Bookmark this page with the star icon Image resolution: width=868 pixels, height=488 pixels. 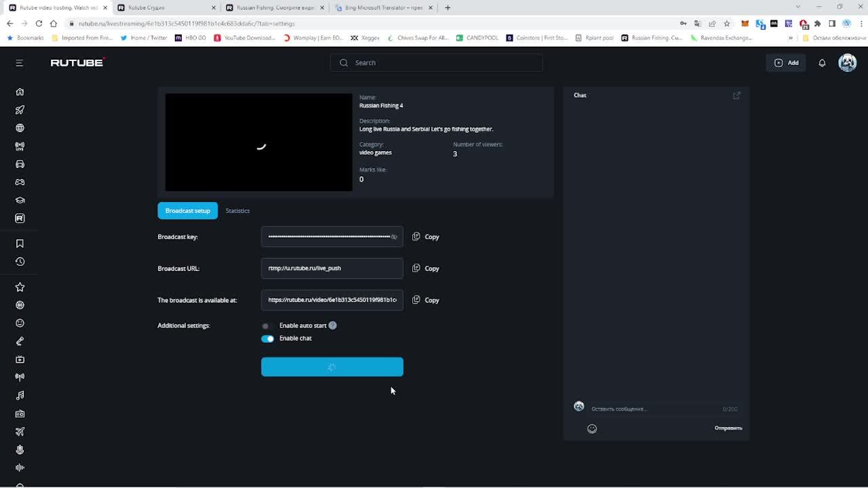pyautogui.click(x=726, y=23)
